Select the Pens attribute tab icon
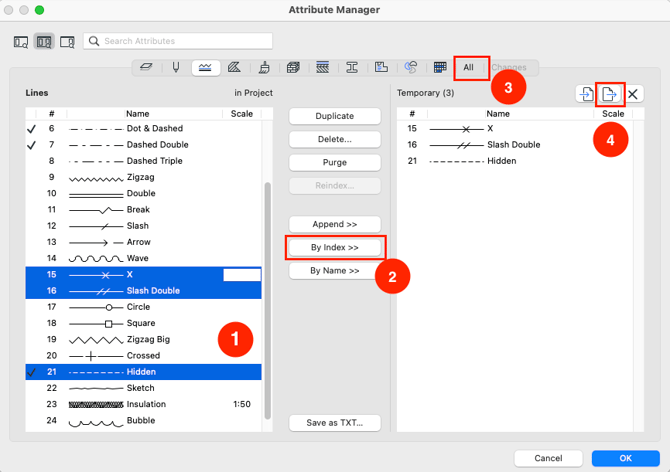 pos(175,68)
